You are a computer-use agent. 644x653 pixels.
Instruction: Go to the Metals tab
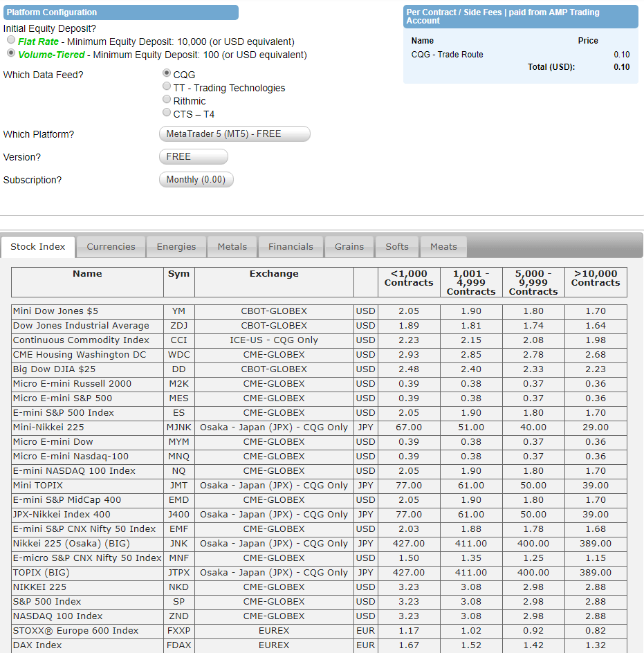click(x=232, y=247)
